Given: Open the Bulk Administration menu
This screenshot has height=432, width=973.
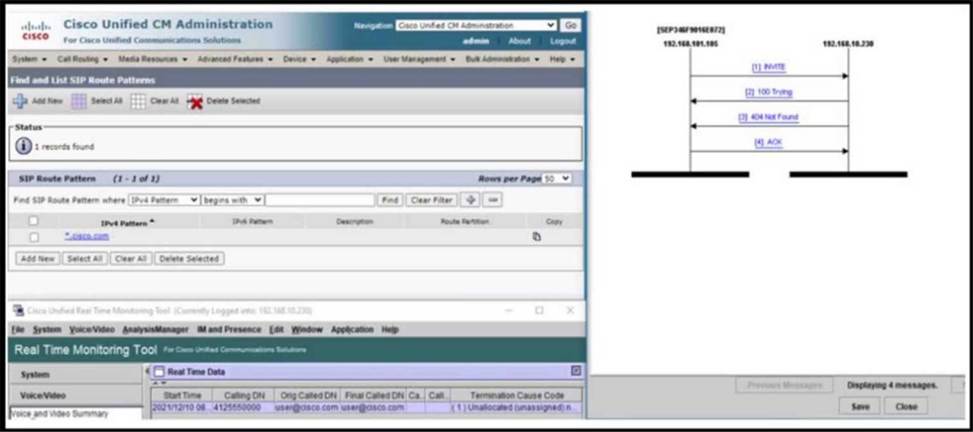Looking at the screenshot, I should 503,59.
